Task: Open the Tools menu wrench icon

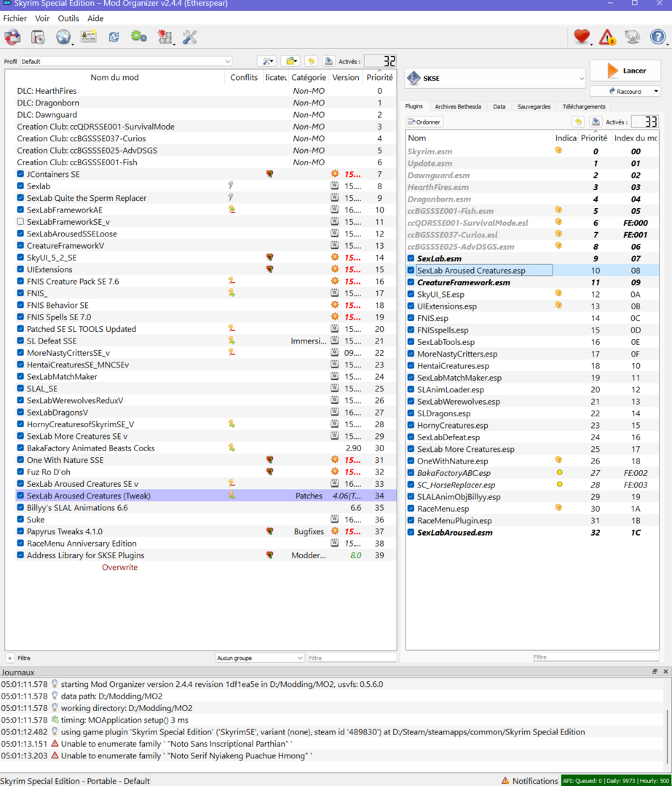Action: [190, 36]
